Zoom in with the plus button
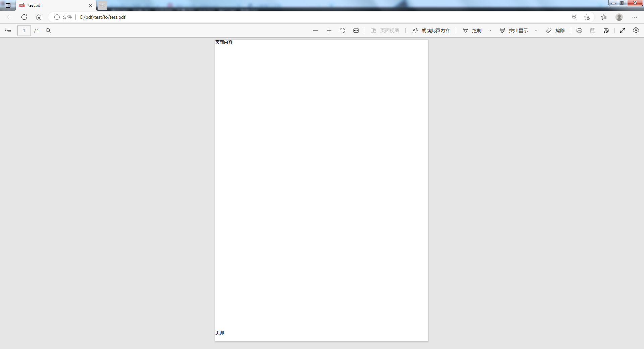The height and width of the screenshot is (349, 644). coord(329,31)
